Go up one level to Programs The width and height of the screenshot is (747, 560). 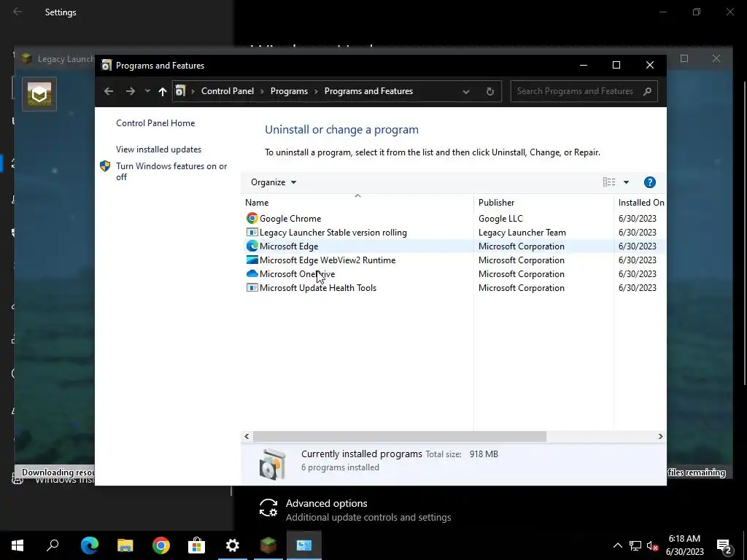[x=163, y=91]
